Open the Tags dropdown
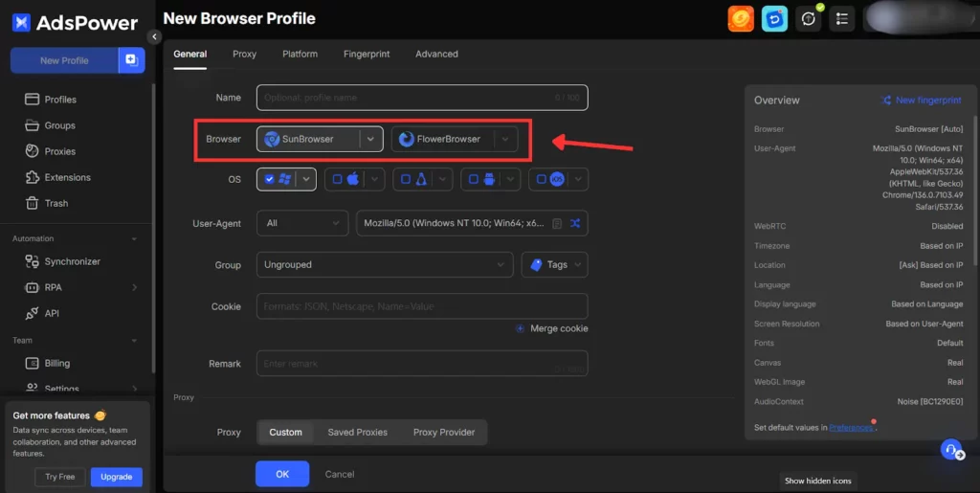This screenshot has width=980, height=493. click(x=554, y=264)
